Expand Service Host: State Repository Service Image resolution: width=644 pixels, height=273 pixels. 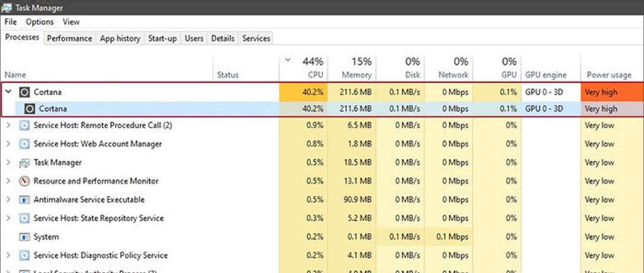8,218
